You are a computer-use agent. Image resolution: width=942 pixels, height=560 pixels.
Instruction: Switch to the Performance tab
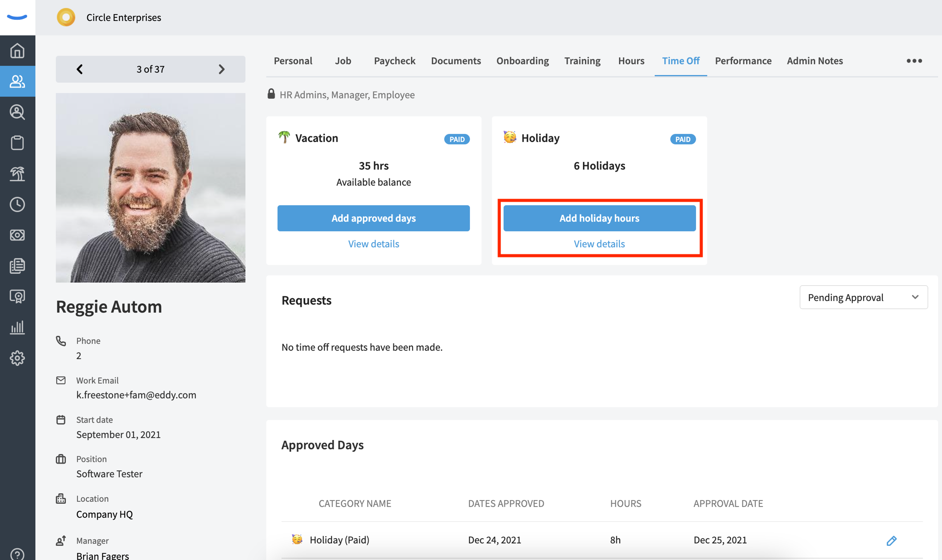[743, 61]
